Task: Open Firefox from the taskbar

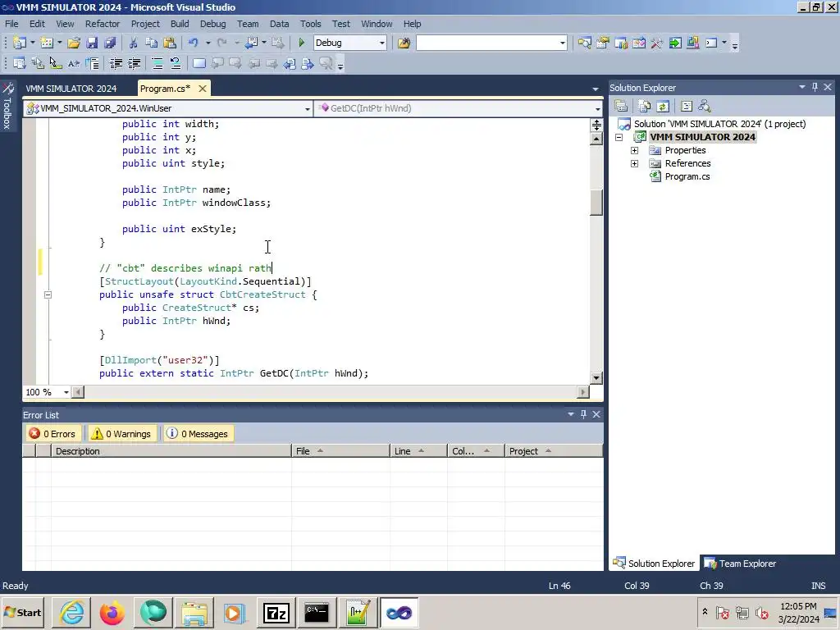Action: point(112,613)
